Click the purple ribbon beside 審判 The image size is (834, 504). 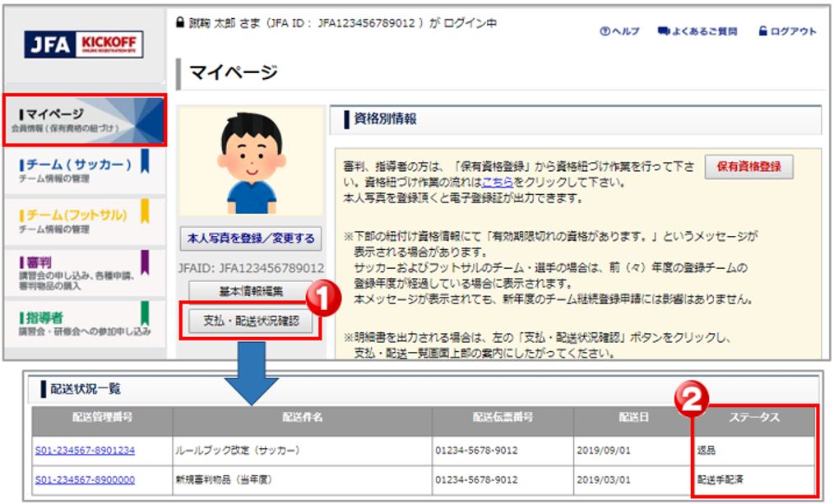click(145, 263)
